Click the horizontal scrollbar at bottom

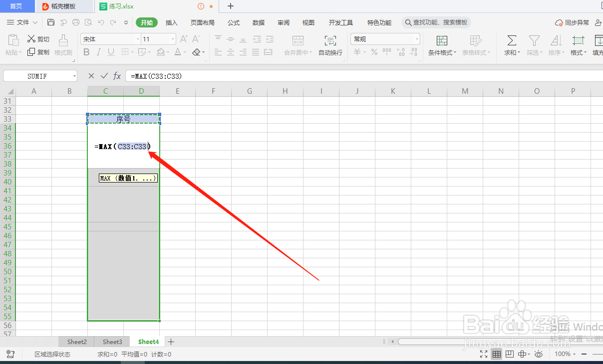coord(499,342)
